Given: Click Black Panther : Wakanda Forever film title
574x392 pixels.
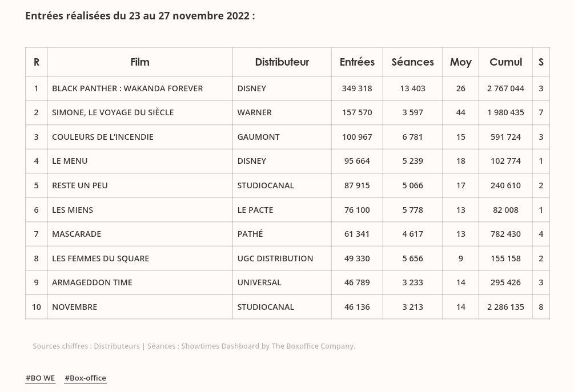Looking at the screenshot, I should tap(127, 88).
